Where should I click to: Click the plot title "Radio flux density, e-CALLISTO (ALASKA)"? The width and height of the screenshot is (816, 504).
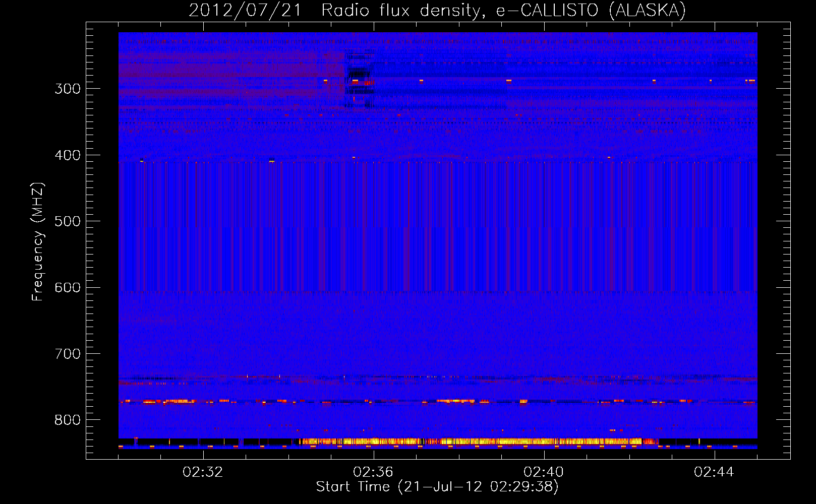(x=503, y=10)
